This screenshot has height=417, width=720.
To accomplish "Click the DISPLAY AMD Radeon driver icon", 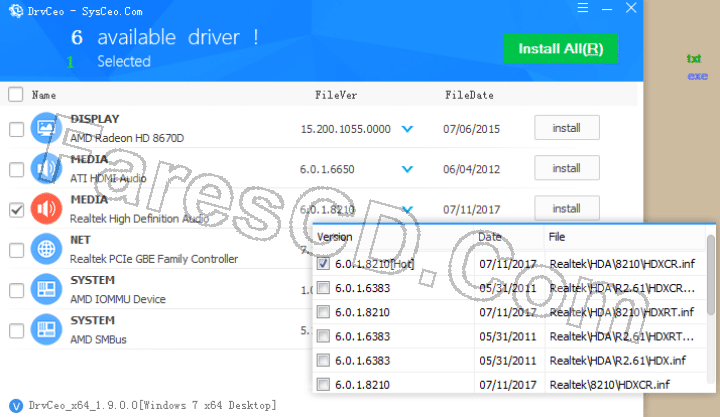I will pyautogui.click(x=46, y=128).
